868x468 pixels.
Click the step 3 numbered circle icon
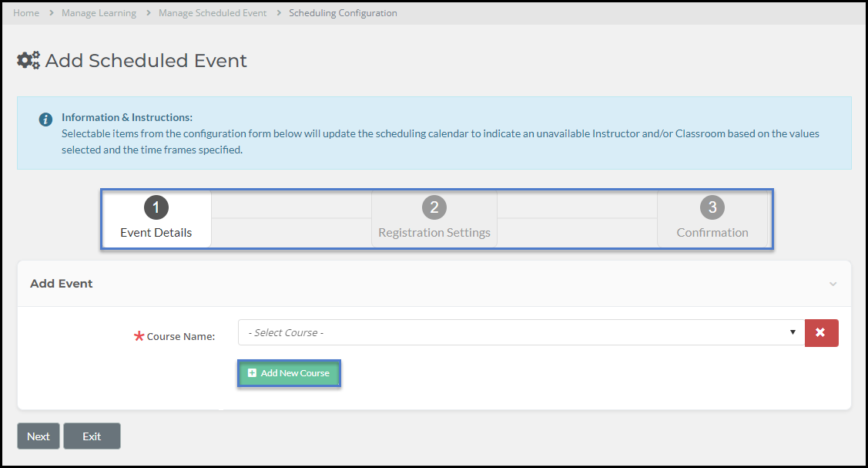712,207
